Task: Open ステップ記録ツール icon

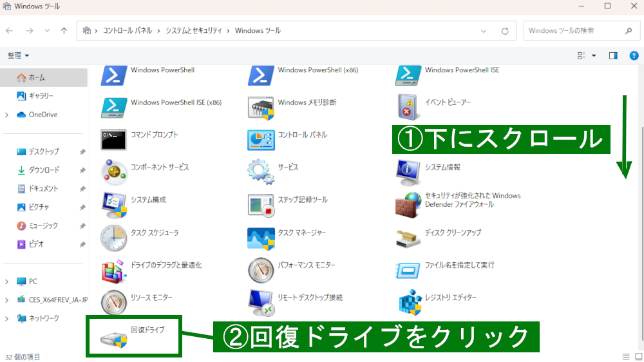Action: coord(261,205)
